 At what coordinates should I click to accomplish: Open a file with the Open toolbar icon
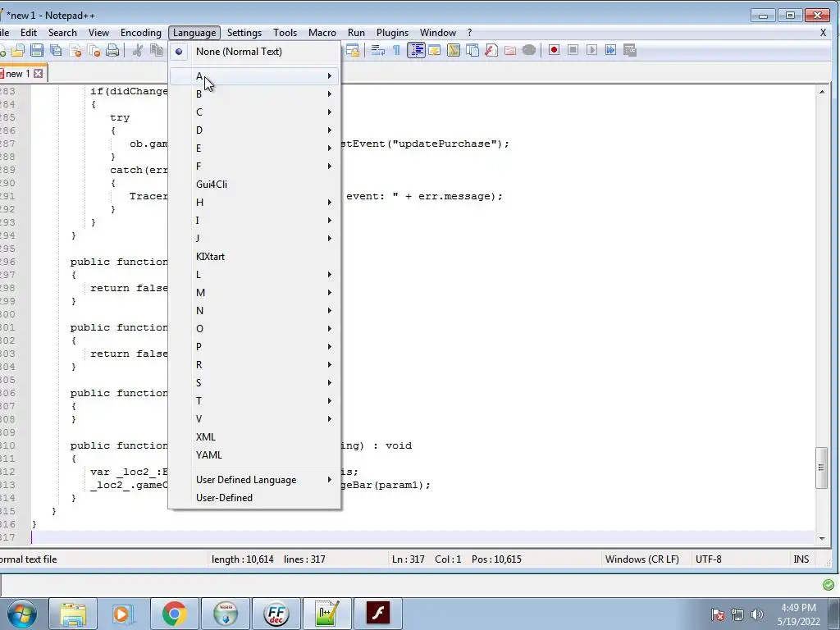[x=18, y=50]
